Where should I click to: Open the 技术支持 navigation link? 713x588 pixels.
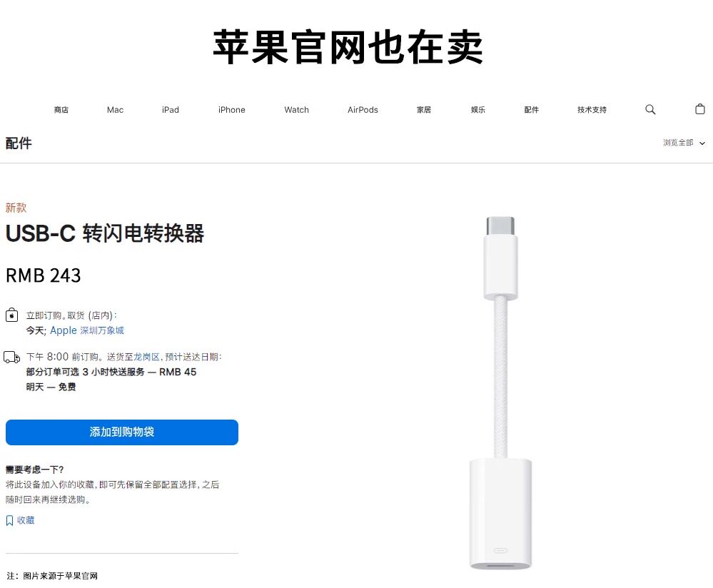click(592, 110)
